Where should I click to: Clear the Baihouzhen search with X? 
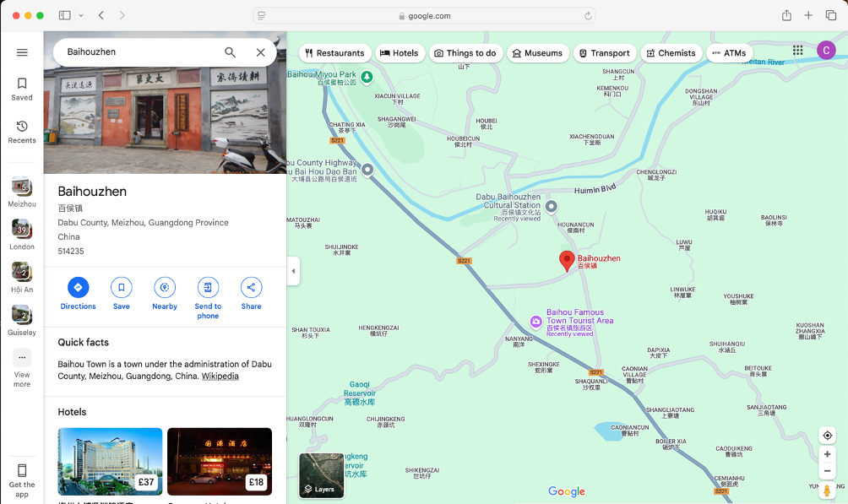tap(261, 51)
